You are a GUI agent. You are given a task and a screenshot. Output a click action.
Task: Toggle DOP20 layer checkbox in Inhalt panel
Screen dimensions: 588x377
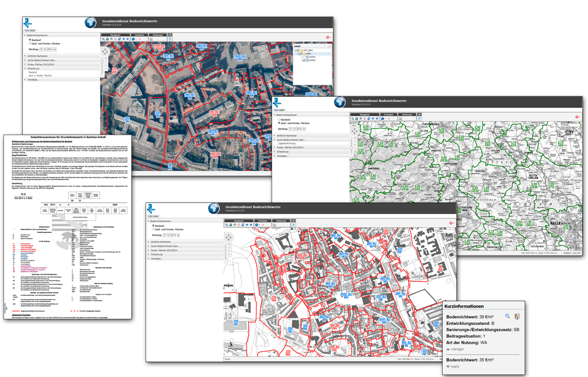click(304, 61)
